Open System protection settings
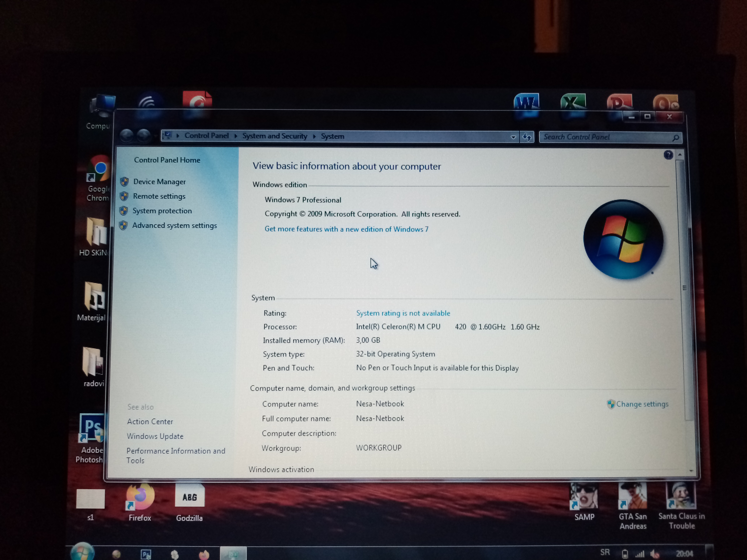This screenshot has width=747, height=560. [x=162, y=211]
